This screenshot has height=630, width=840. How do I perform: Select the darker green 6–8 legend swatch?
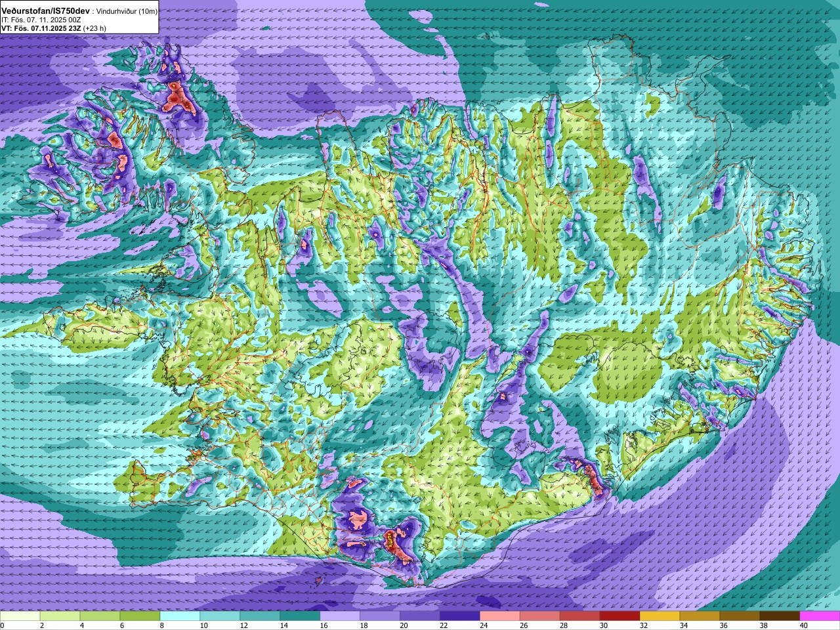pos(140,617)
